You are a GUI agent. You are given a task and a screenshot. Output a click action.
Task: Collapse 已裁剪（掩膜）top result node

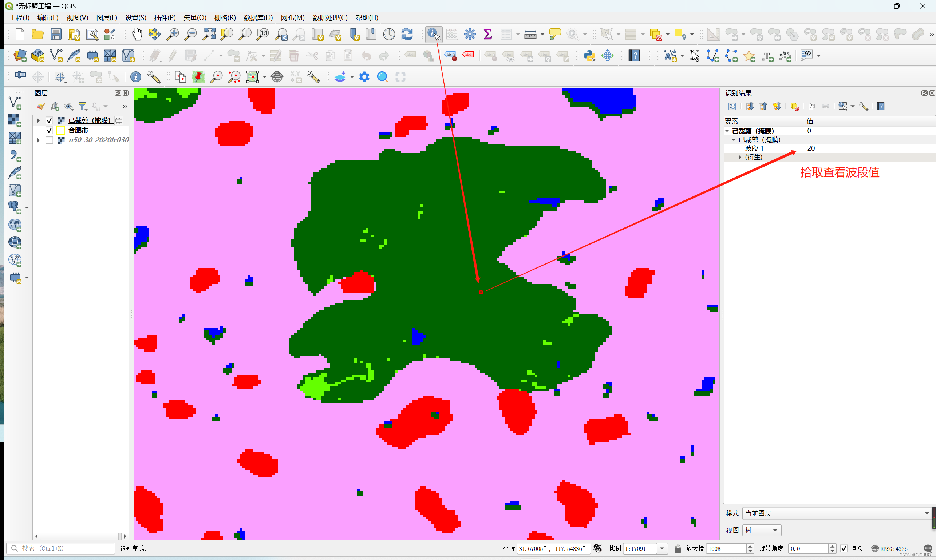pyautogui.click(x=727, y=131)
